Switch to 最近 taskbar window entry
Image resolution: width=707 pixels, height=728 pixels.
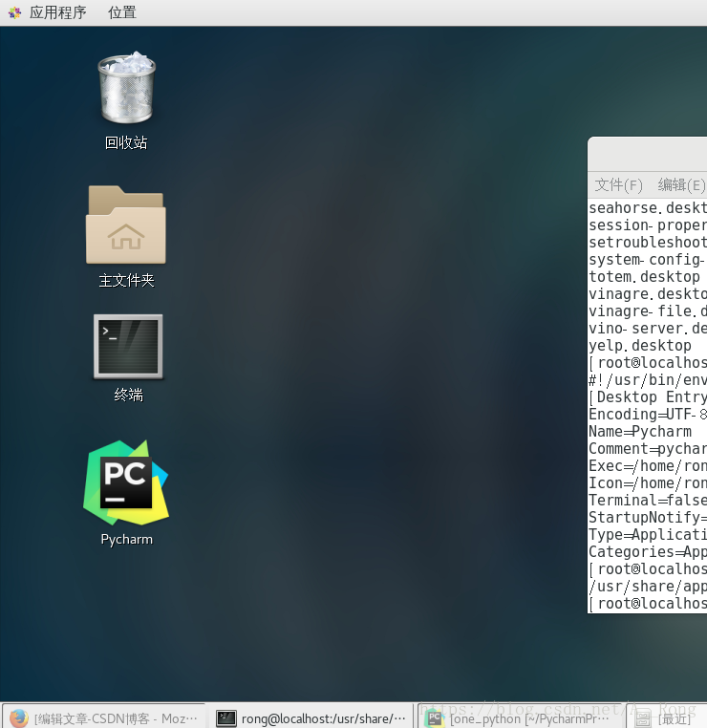pyautogui.click(x=668, y=718)
